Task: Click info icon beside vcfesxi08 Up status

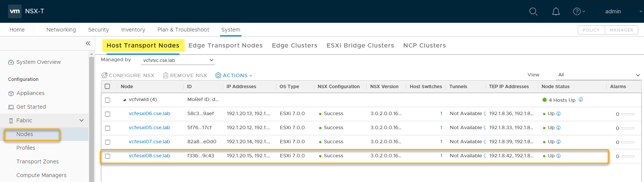Action: click(558, 156)
